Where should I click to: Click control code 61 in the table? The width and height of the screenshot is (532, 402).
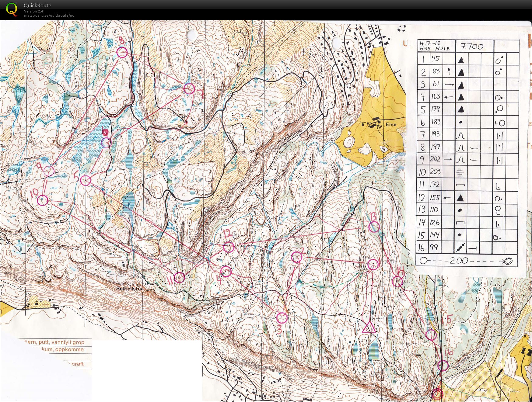click(x=436, y=84)
